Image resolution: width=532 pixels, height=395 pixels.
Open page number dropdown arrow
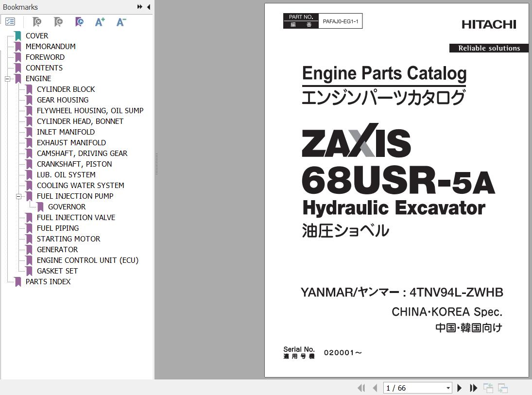pos(448,388)
